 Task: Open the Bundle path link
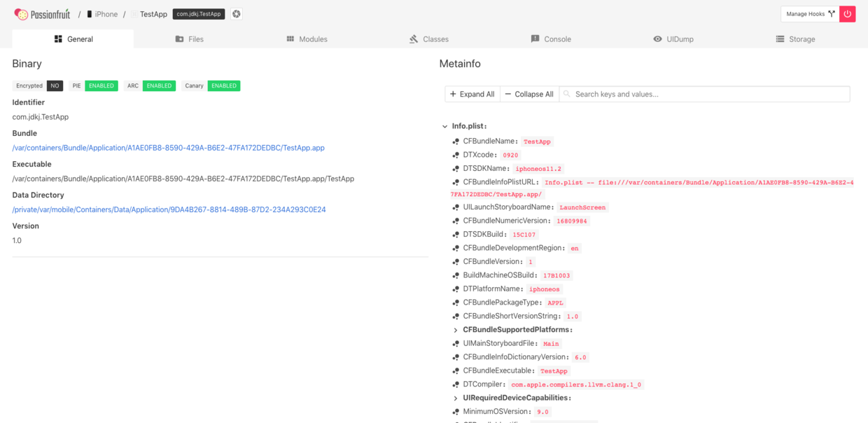coord(169,148)
